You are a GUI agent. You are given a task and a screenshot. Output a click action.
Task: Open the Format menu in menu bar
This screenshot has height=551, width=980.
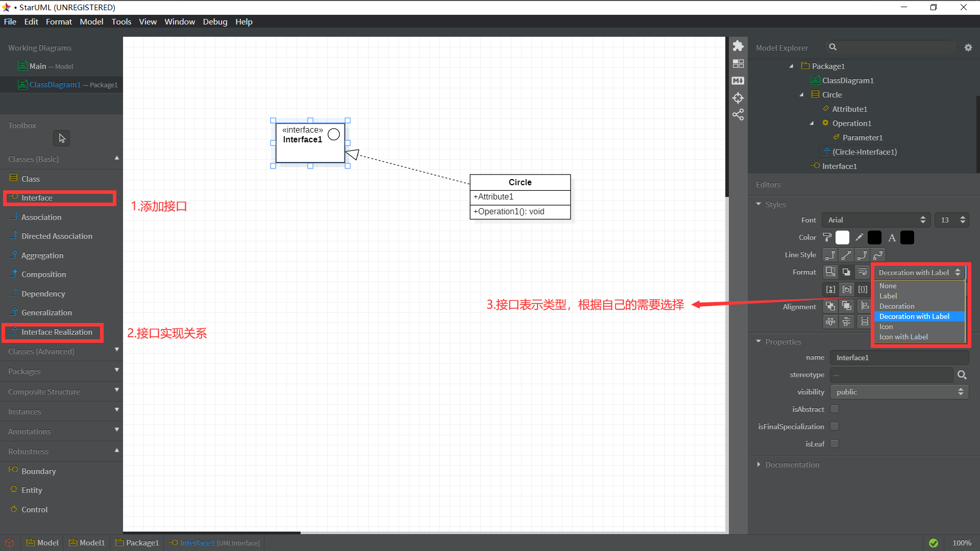59,21
